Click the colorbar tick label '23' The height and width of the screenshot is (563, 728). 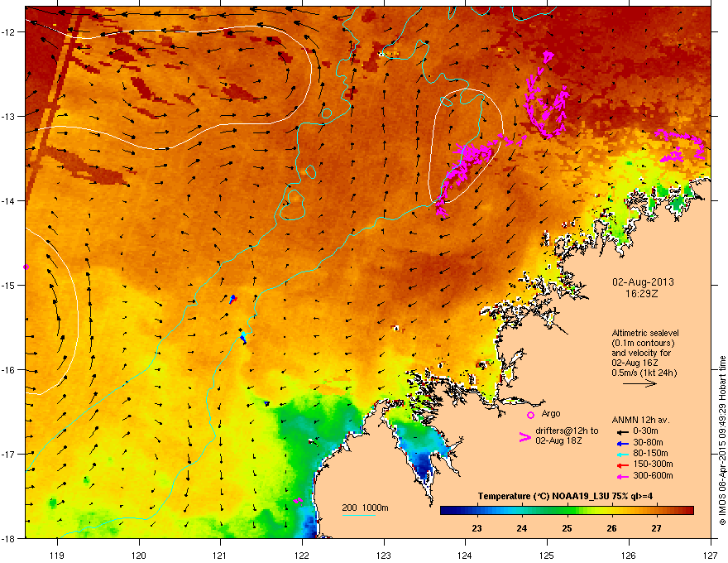(477, 528)
